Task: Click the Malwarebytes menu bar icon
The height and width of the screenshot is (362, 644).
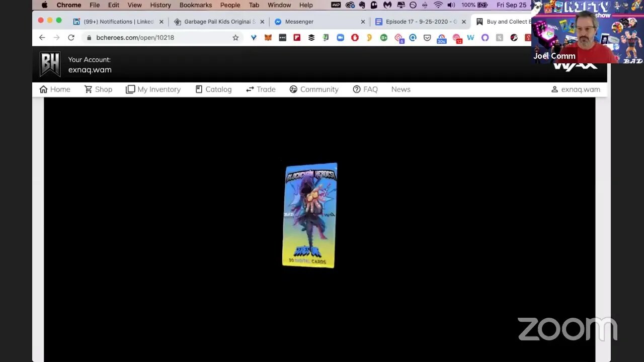Action: click(387, 5)
